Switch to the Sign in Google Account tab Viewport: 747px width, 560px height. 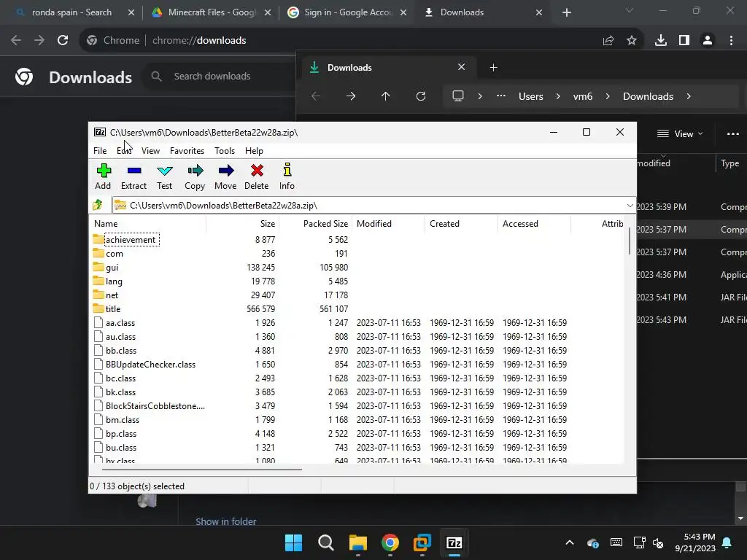pyautogui.click(x=348, y=12)
